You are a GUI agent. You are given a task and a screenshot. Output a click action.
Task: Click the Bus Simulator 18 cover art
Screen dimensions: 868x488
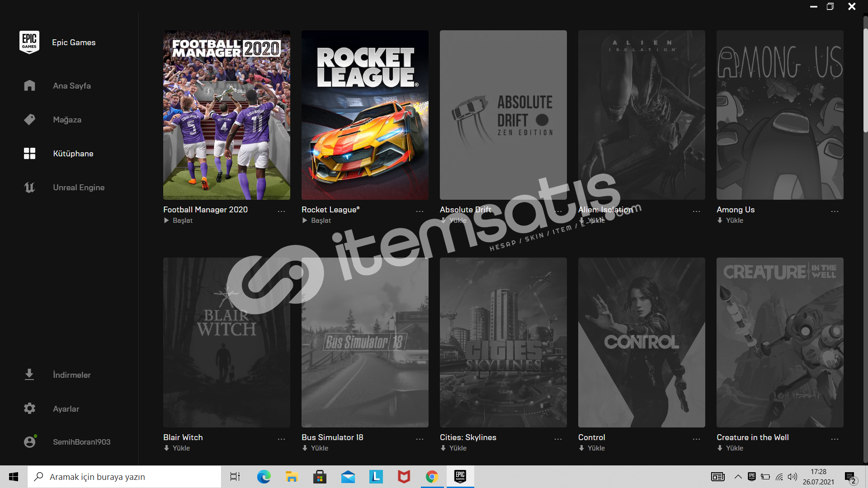point(365,343)
